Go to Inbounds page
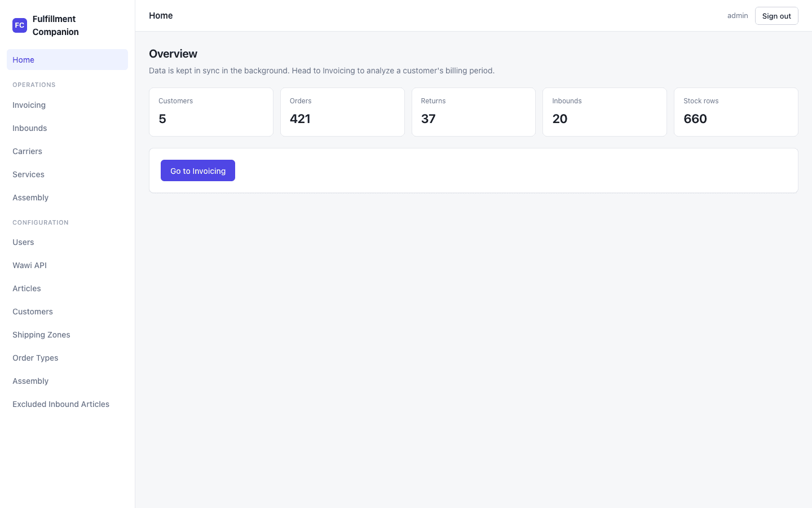Screen dimensions: 812x508 [x=67, y=128]
